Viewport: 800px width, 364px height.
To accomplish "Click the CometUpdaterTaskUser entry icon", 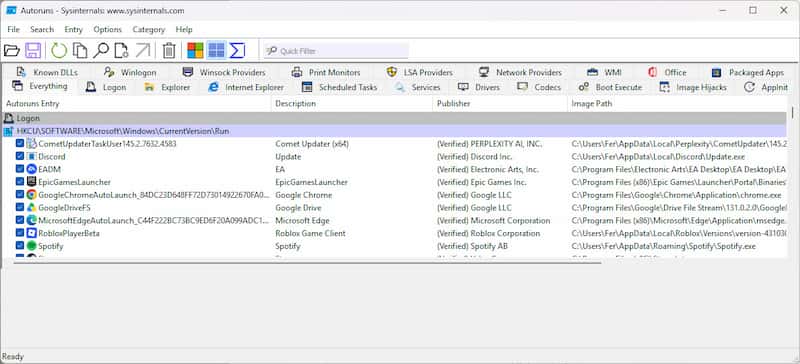I will [32, 144].
